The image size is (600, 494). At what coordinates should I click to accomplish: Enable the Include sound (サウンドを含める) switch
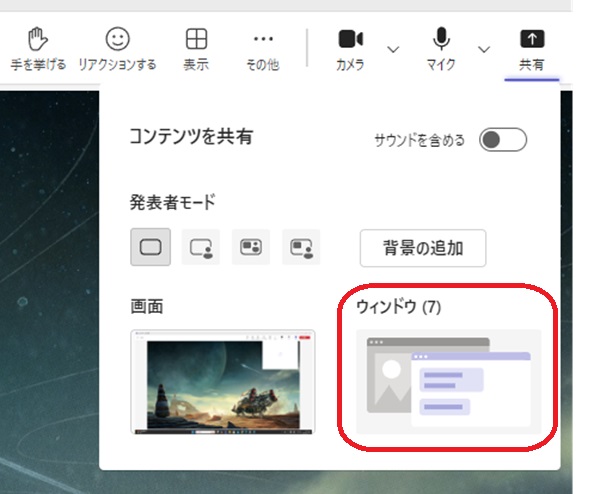pos(502,140)
